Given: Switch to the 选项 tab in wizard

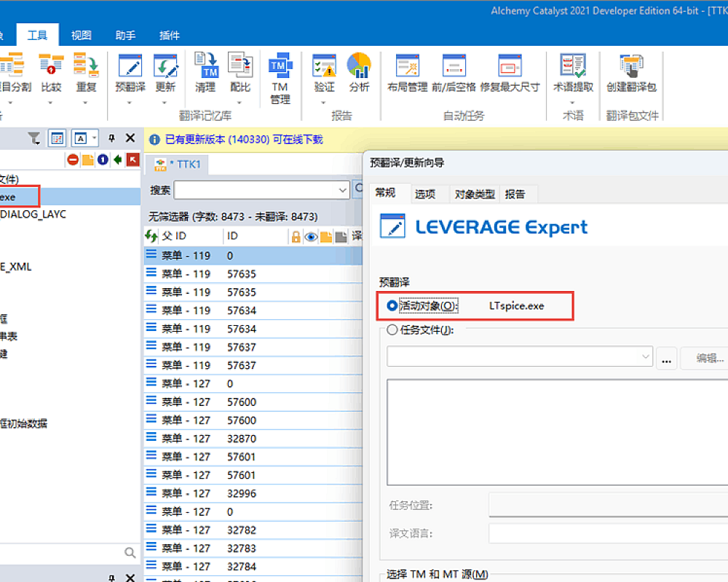Looking at the screenshot, I should pyautogui.click(x=425, y=194).
